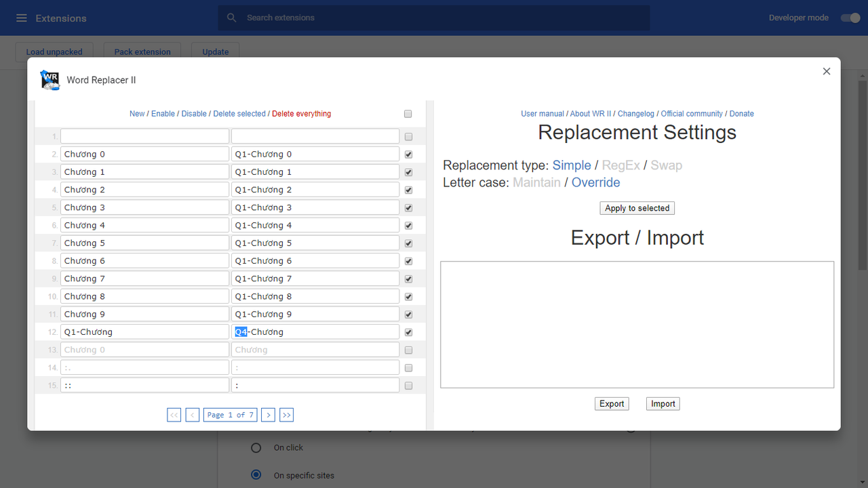Go to the next replacements page
Viewport: 868px width, 488px height.
point(269,415)
